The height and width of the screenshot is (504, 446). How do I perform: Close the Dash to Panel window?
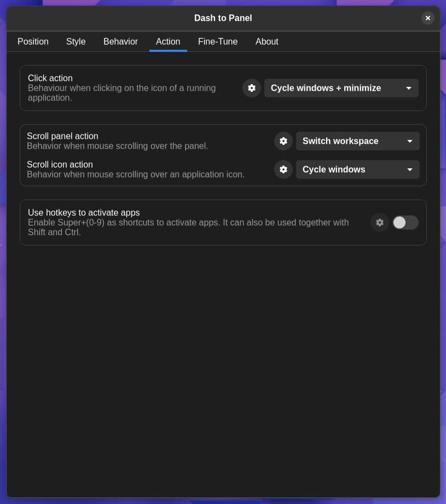(x=427, y=18)
